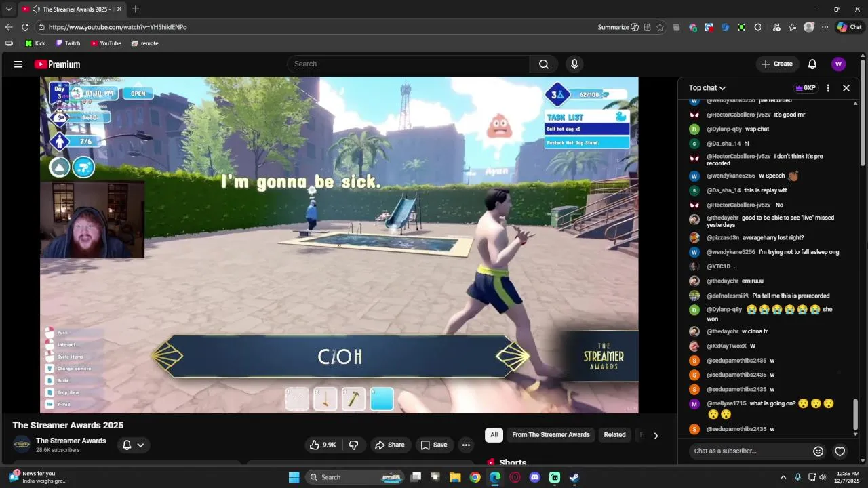The width and height of the screenshot is (868, 488).
Task: Click the Chat as a subscriber field
Action: point(749,451)
